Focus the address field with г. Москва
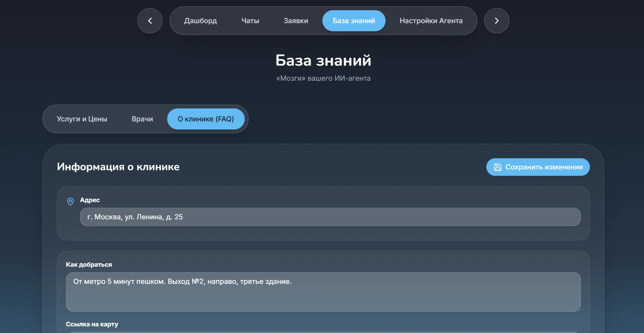Viewport: 644px width, 333px height. point(330,217)
